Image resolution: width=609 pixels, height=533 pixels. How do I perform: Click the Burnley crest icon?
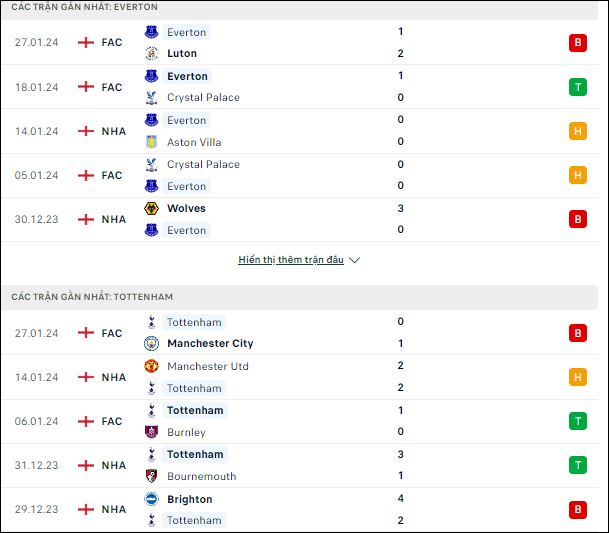[x=151, y=432]
